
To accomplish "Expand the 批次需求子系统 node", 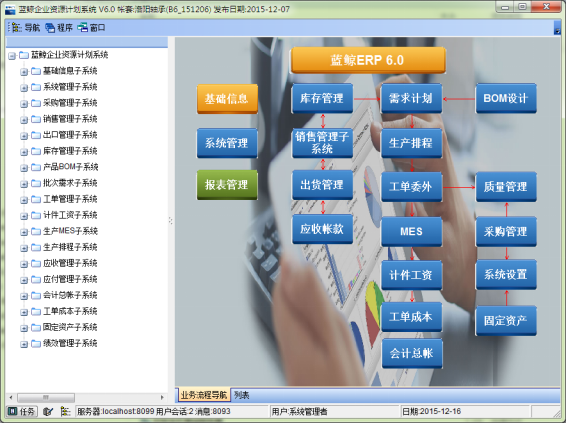I will click(x=24, y=184).
